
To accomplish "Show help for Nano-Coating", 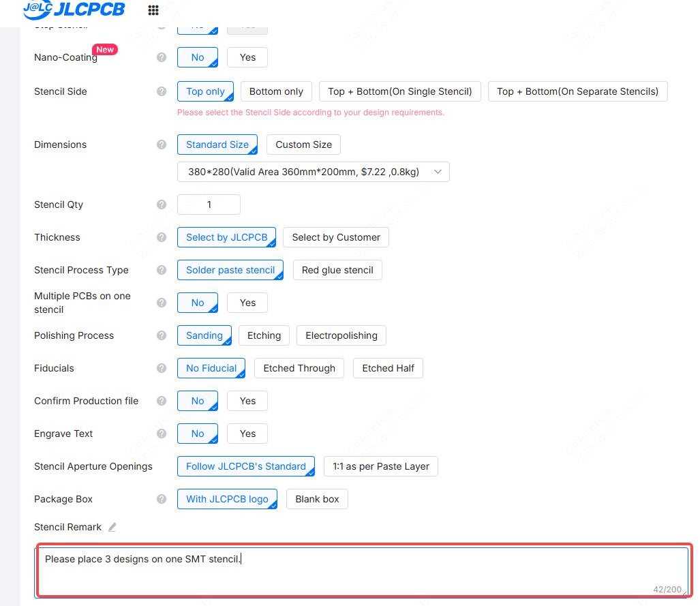I will (162, 58).
